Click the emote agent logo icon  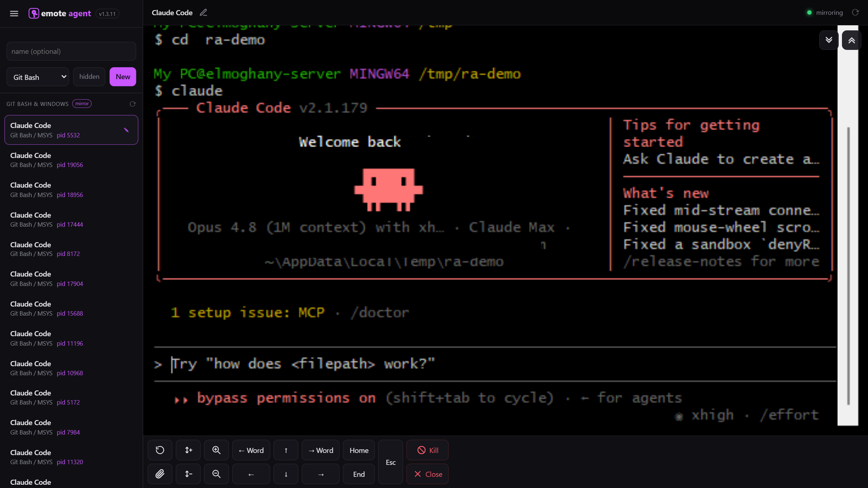click(34, 13)
